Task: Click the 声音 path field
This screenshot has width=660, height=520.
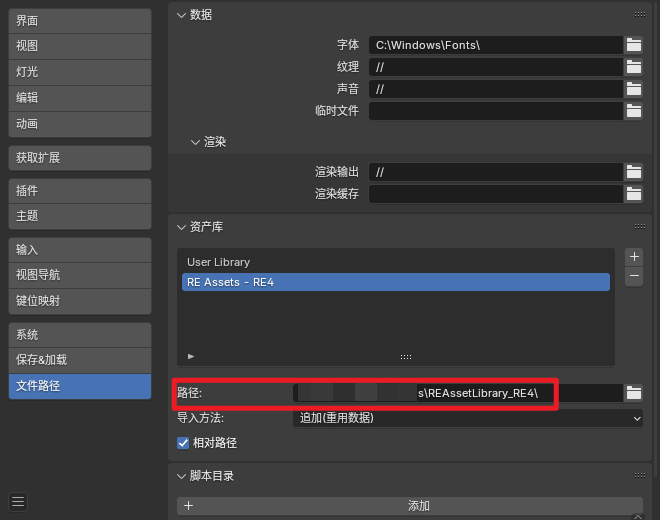Action: pyautogui.click(x=496, y=89)
